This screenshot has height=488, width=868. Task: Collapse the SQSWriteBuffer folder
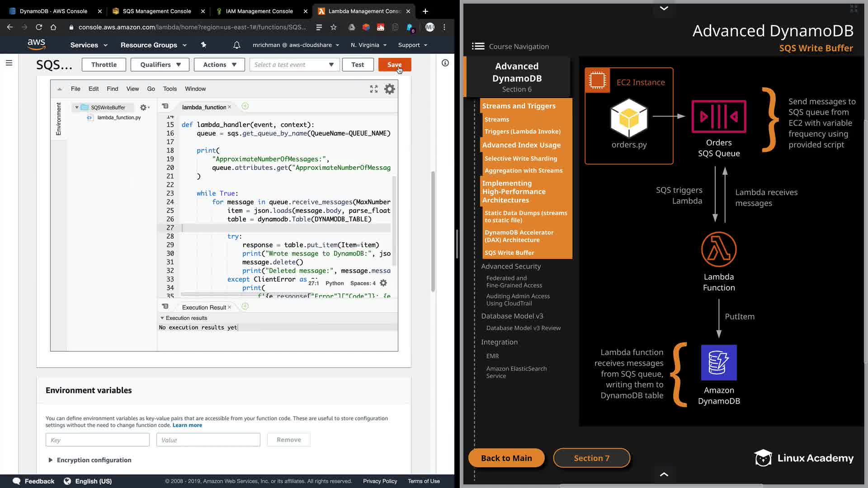[77, 108]
